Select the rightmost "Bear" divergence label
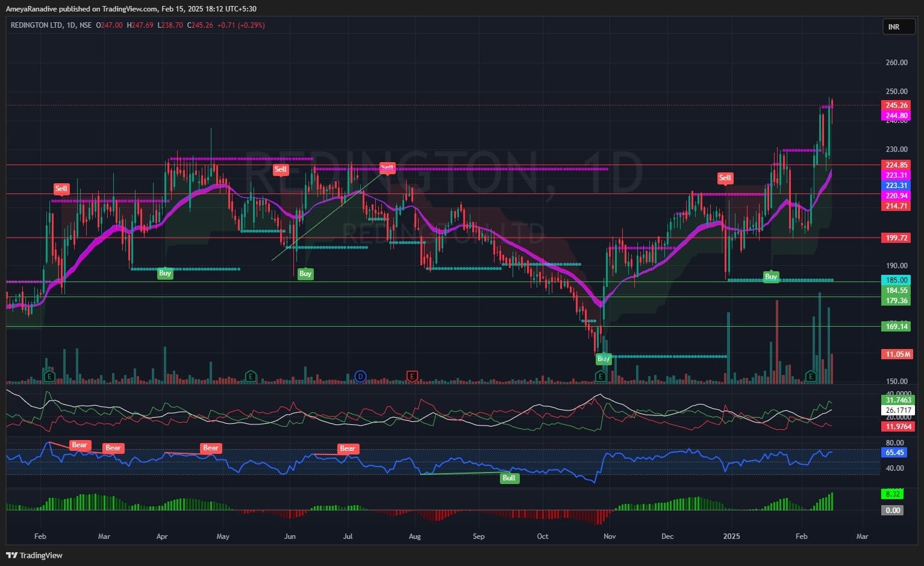 point(348,448)
